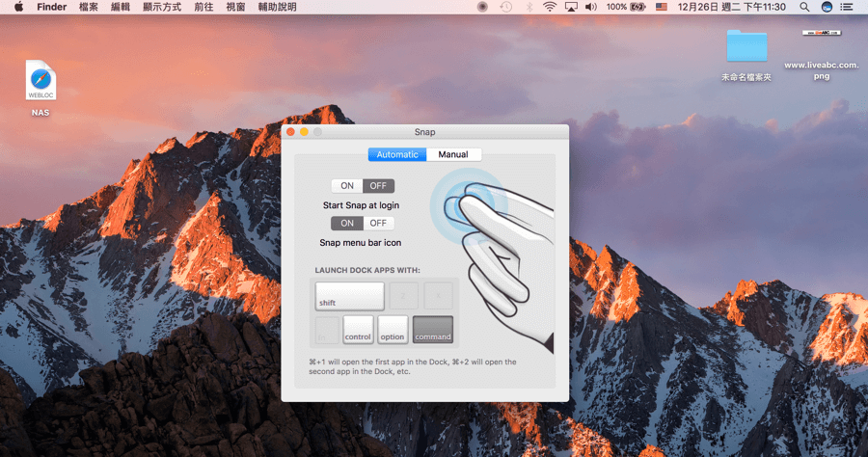
Task: Minimize the Snap window
Action: (304, 132)
